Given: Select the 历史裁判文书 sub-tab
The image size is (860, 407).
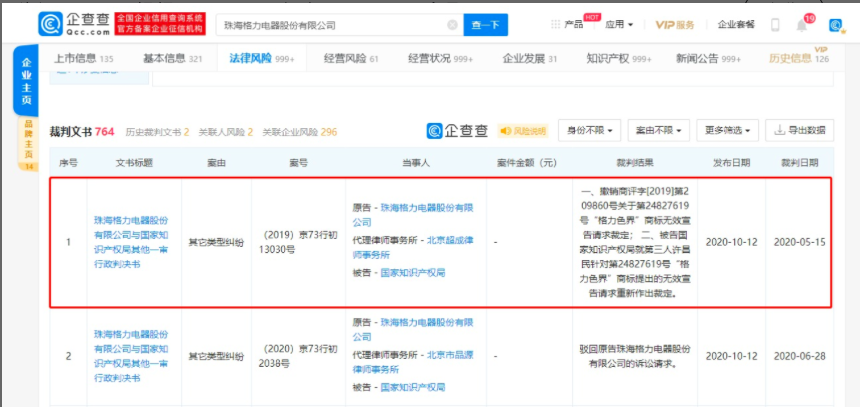Looking at the screenshot, I should 157,132.
